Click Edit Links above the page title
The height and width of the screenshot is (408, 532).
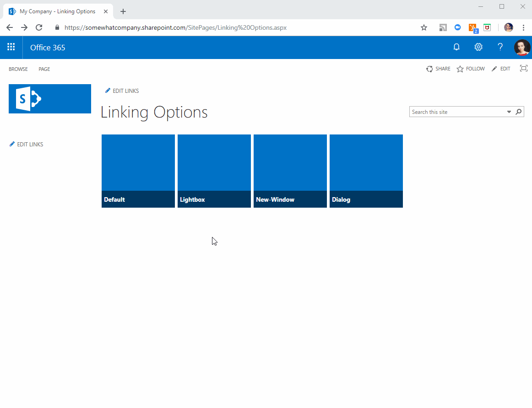[122, 91]
